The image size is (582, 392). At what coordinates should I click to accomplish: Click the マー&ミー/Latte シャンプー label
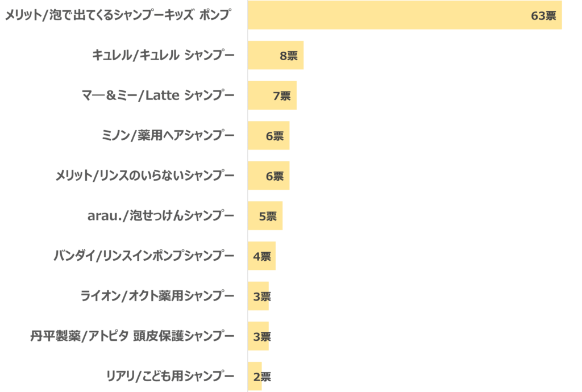coord(158,95)
